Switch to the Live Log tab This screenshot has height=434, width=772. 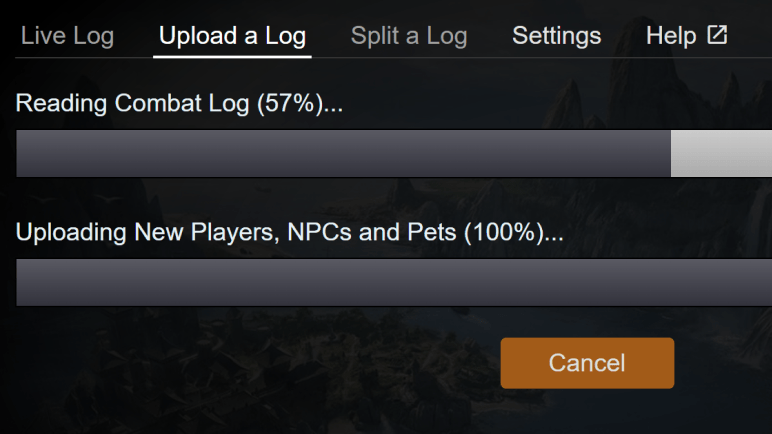click(67, 37)
